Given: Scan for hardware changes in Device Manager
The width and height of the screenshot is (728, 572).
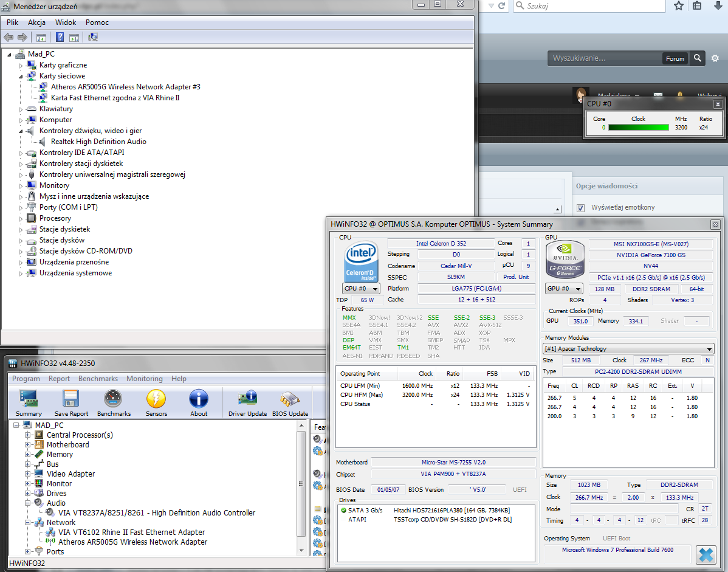Looking at the screenshot, I should point(93,37).
